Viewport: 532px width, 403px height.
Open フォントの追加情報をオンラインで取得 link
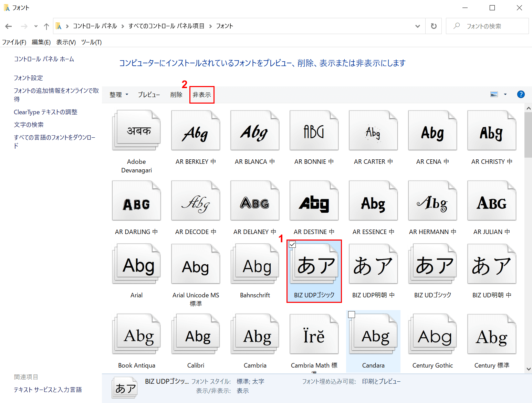pos(56,95)
